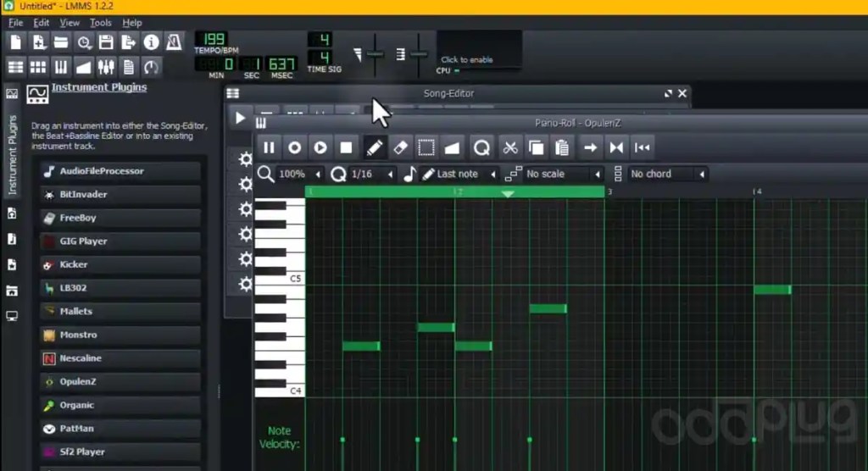This screenshot has width=868, height=471.
Task: Cut selected notes scissors icon
Action: [x=509, y=147]
